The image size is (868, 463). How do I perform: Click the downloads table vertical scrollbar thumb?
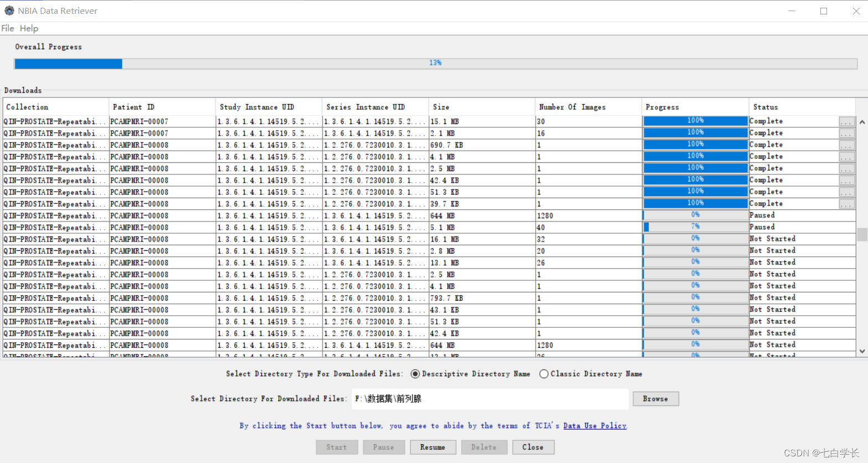point(862,234)
